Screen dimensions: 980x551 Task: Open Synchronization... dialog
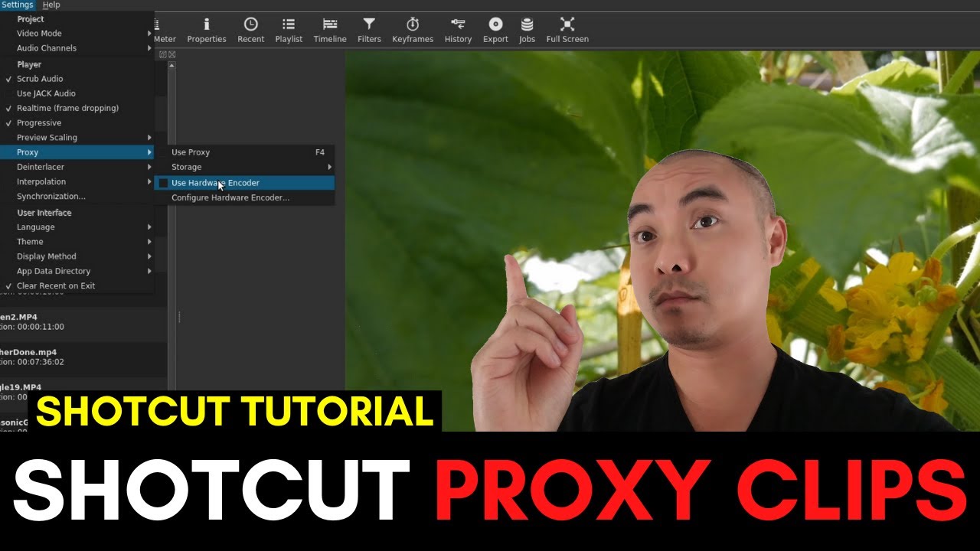[77, 197]
